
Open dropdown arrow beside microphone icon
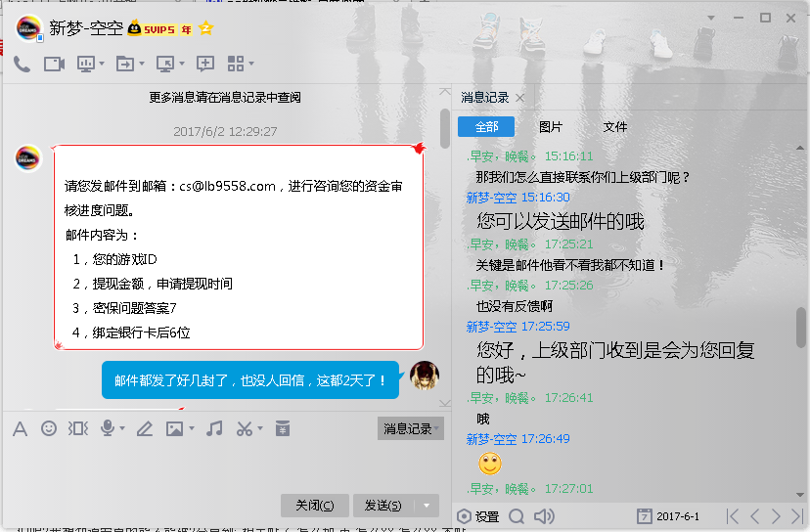(x=122, y=428)
